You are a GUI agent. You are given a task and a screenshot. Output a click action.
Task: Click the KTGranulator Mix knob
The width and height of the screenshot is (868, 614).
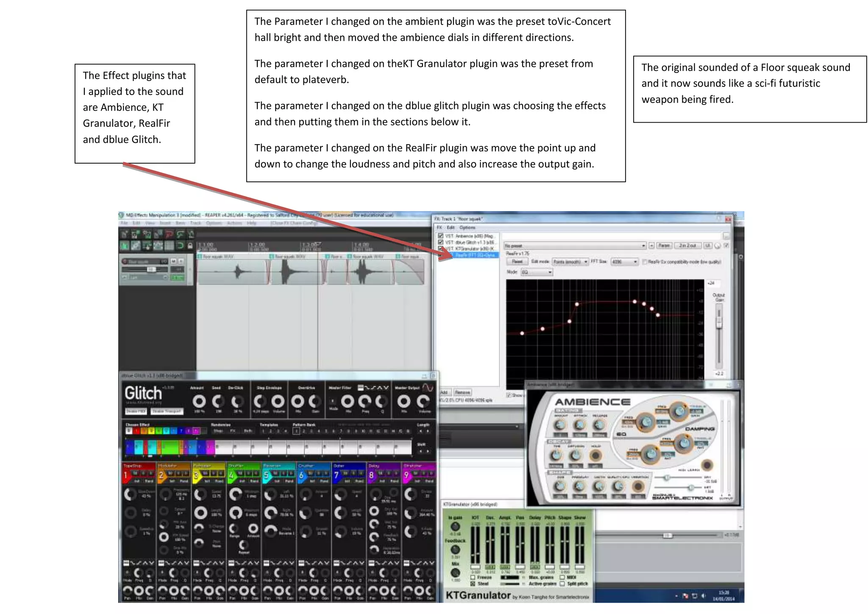click(455, 573)
